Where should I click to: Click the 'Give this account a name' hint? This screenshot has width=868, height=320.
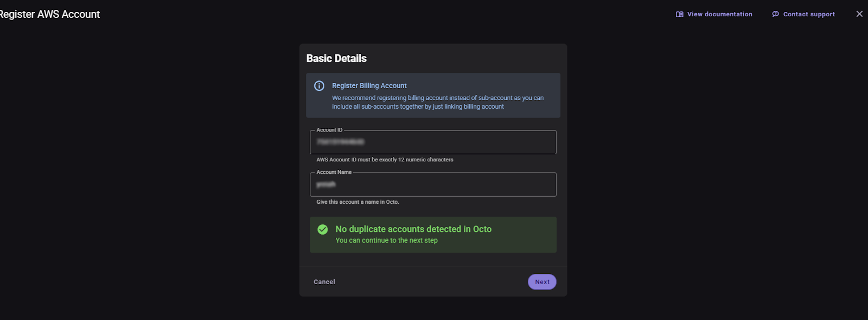[x=358, y=202]
